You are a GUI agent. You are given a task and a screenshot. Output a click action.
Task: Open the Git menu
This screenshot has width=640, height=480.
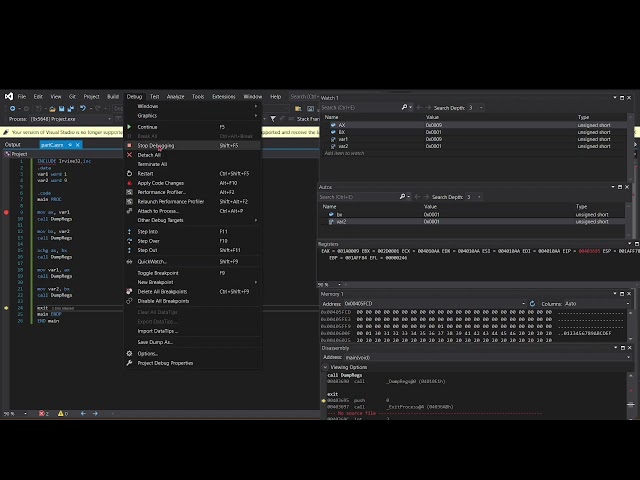click(x=72, y=97)
